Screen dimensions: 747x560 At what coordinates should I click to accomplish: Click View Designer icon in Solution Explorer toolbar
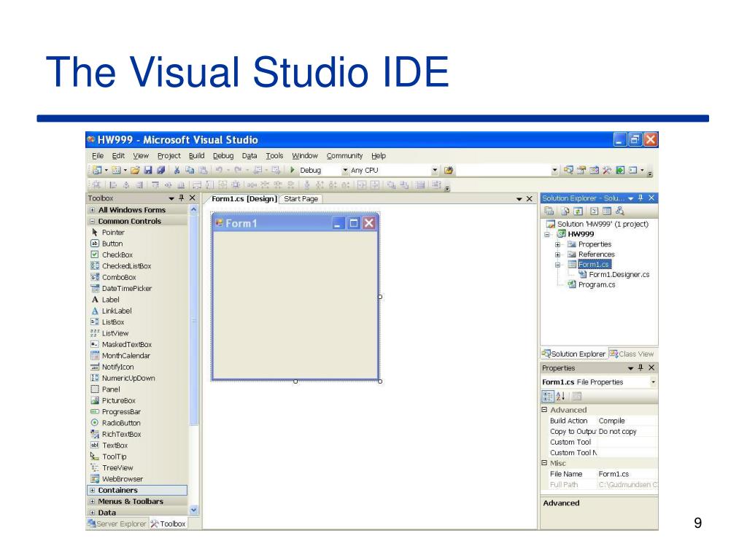tap(607, 211)
